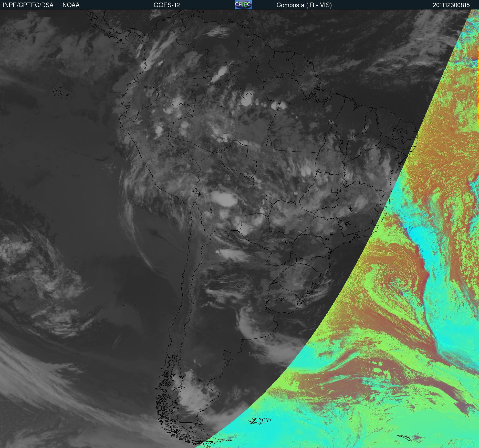
Task: Select the INPE/CPTEC/DSA header text
Action: (28, 5)
